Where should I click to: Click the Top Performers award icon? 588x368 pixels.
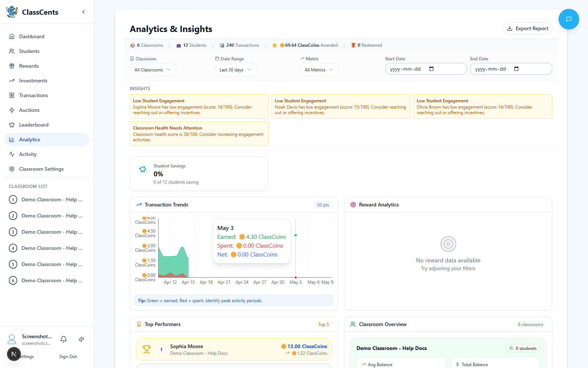pyautogui.click(x=139, y=324)
